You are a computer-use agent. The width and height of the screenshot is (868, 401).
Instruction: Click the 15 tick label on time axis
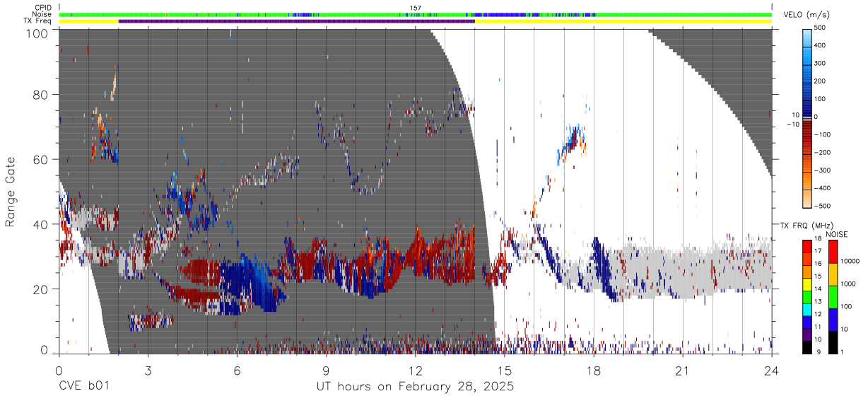(505, 371)
